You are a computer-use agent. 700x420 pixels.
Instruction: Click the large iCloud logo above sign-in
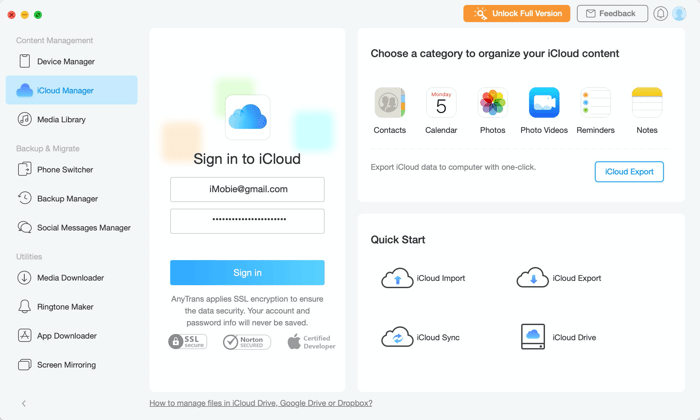(x=248, y=117)
